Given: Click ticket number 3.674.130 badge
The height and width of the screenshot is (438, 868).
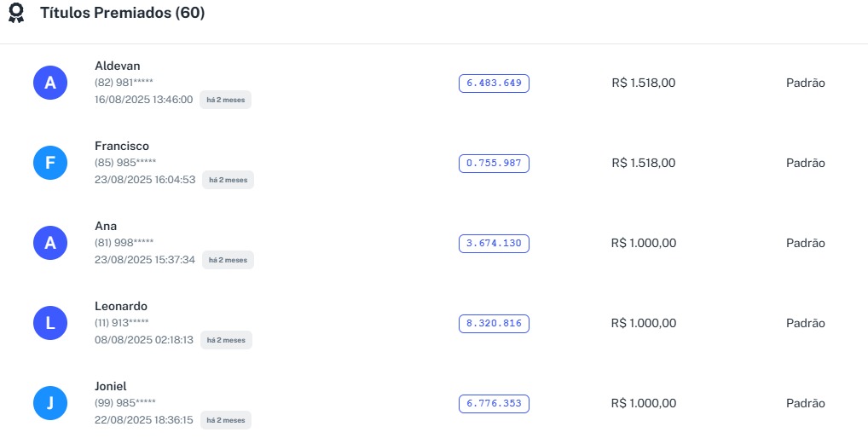Looking at the screenshot, I should click(x=494, y=243).
